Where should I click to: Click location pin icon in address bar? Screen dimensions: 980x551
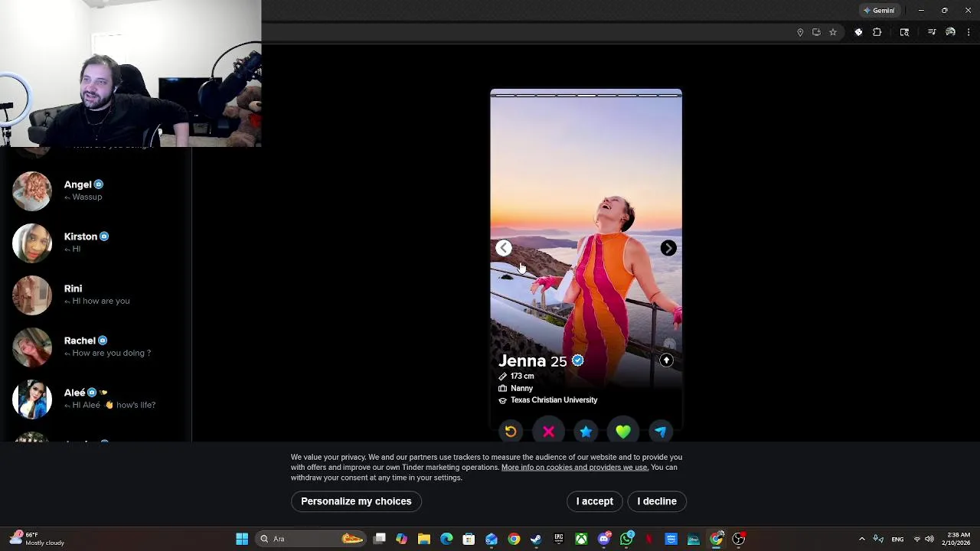(800, 32)
